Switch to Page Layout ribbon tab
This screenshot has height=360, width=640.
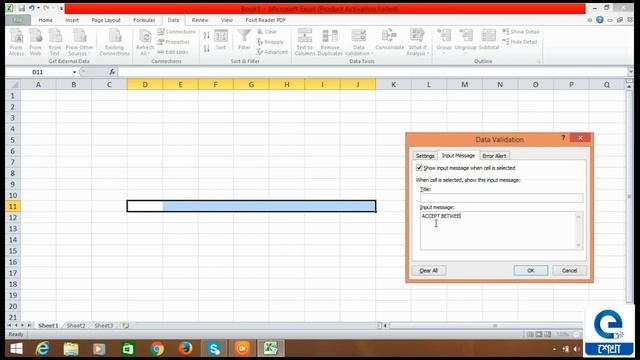pos(106,20)
